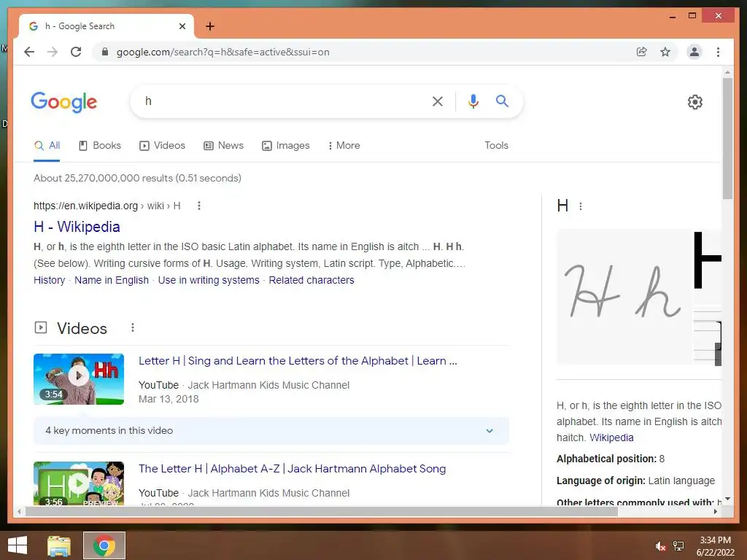Submit search with magnifier icon
The width and height of the screenshot is (747, 560).
click(502, 101)
